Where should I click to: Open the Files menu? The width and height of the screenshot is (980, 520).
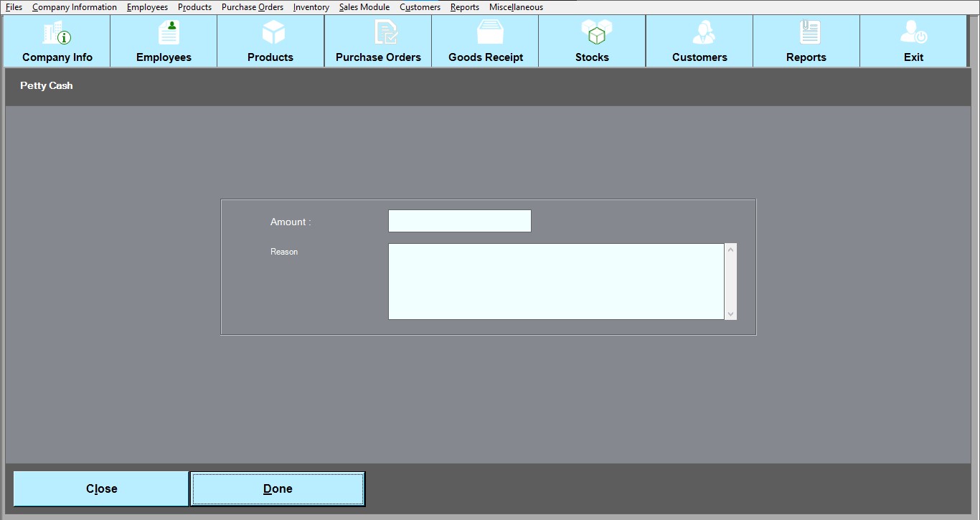point(14,7)
